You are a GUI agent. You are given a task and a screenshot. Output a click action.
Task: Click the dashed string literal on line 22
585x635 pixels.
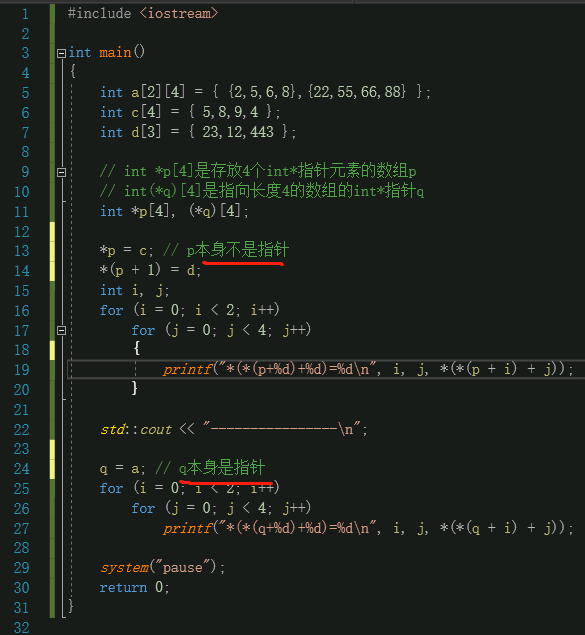(x=281, y=428)
